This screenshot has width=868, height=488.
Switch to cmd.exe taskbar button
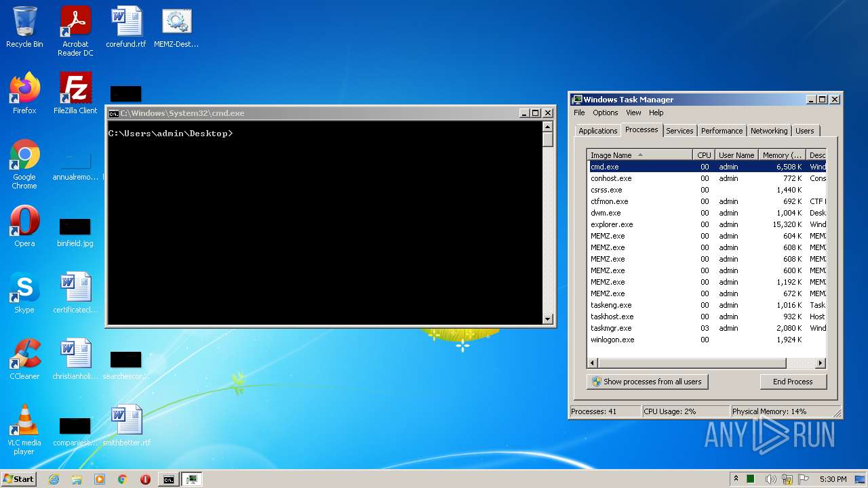pyautogui.click(x=168, y=479)
